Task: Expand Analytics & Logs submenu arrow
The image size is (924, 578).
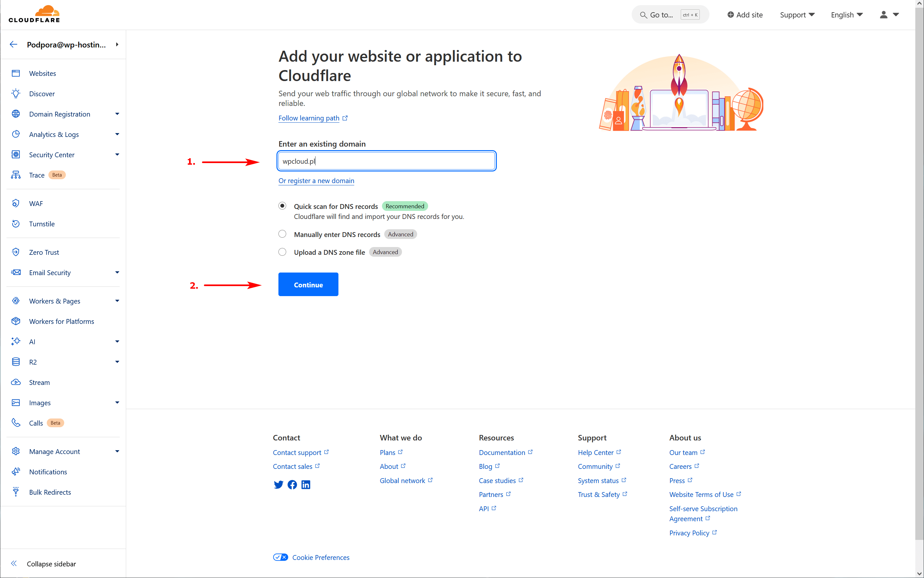Action: coord(117,134)
